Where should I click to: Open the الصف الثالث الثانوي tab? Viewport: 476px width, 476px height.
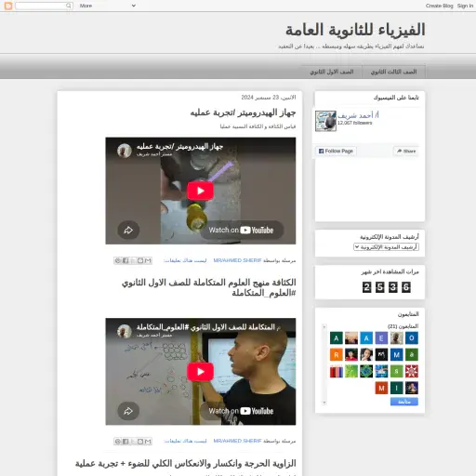click(393, 72)
